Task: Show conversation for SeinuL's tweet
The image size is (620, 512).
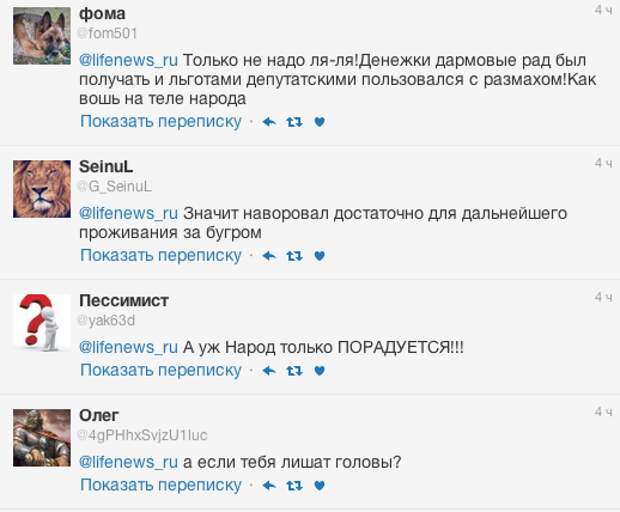Action: click(161, 256)
